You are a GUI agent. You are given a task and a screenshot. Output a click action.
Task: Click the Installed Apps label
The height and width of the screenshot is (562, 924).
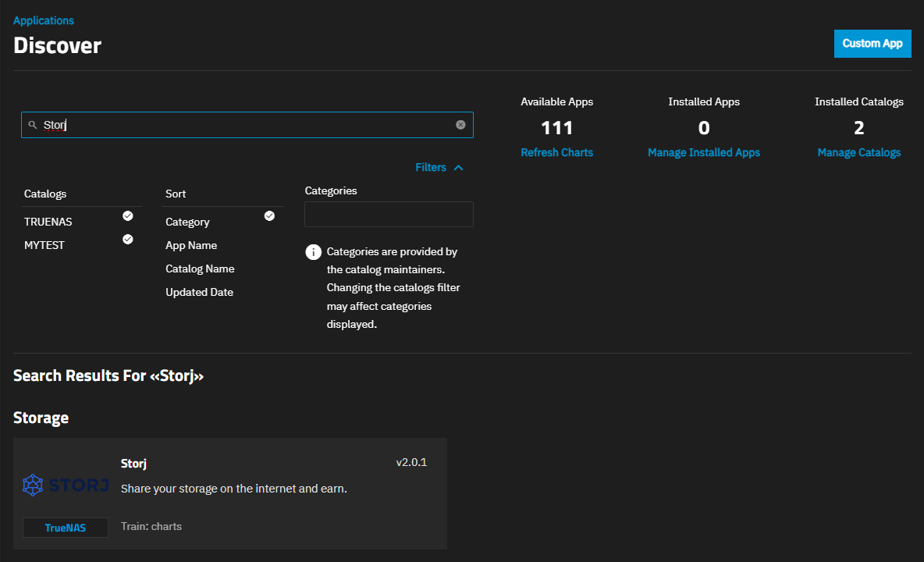(x=704, y=102)
